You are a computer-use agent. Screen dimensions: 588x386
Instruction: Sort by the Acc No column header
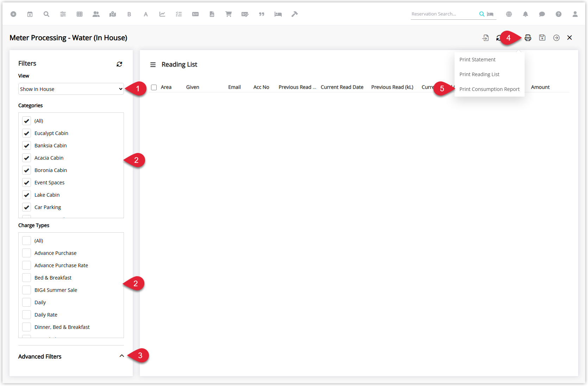tap(261, 87)
